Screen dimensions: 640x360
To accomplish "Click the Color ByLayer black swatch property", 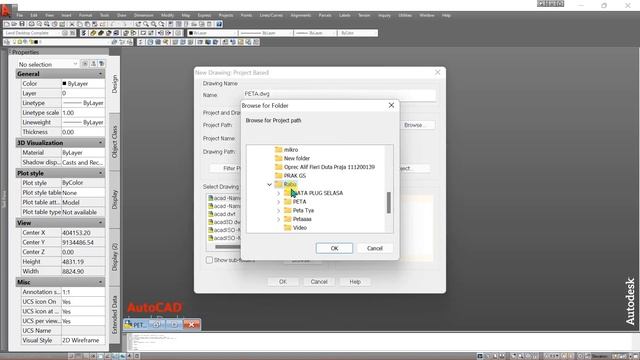I will (x=64, y=84).
